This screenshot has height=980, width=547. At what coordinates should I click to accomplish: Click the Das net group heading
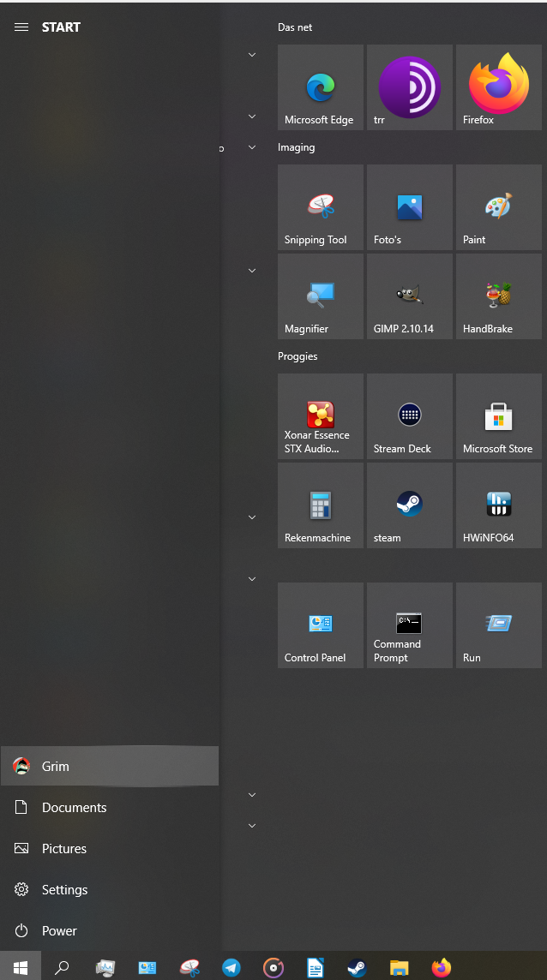point(295,27)
